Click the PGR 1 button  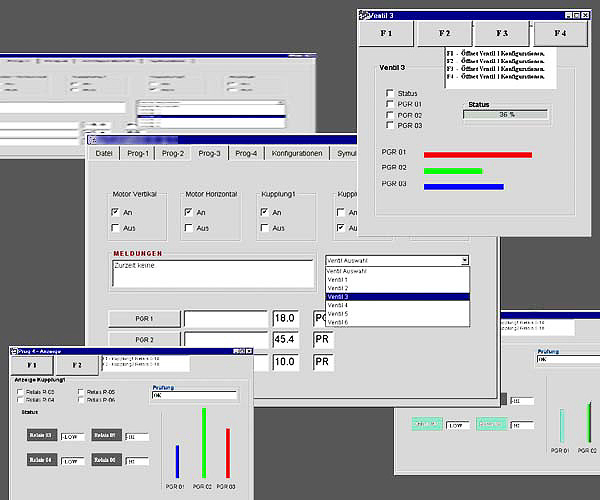(x=144, y=319)
